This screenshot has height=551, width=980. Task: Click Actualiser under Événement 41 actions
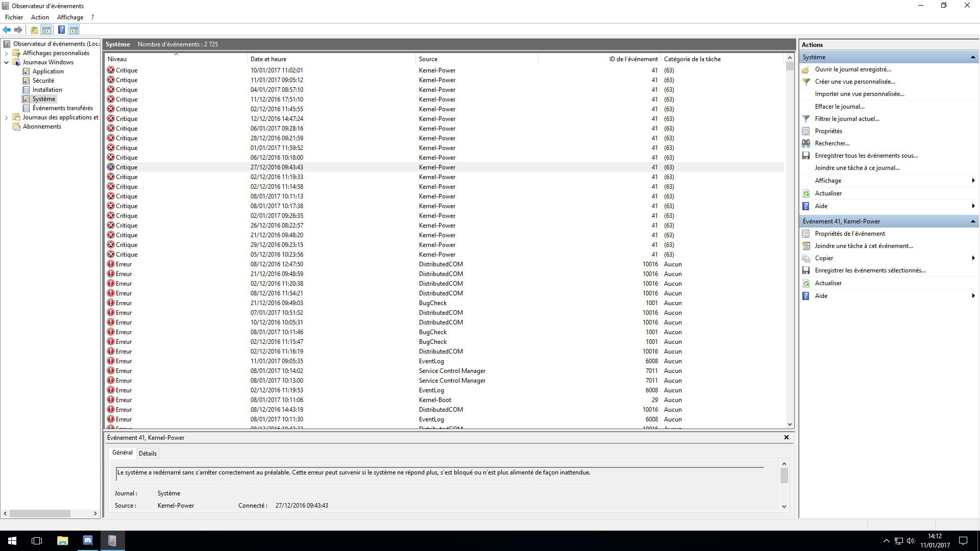click(828, 283)
